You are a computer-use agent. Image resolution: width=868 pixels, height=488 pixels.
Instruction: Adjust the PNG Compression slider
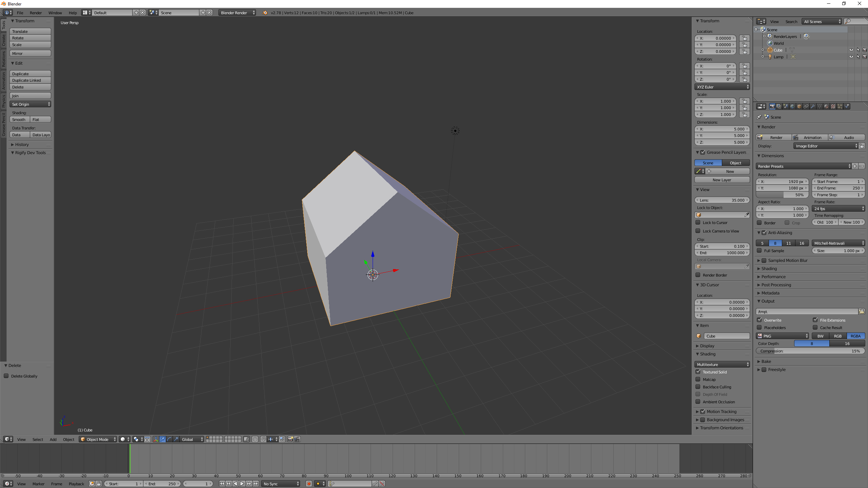pos(810,351)
